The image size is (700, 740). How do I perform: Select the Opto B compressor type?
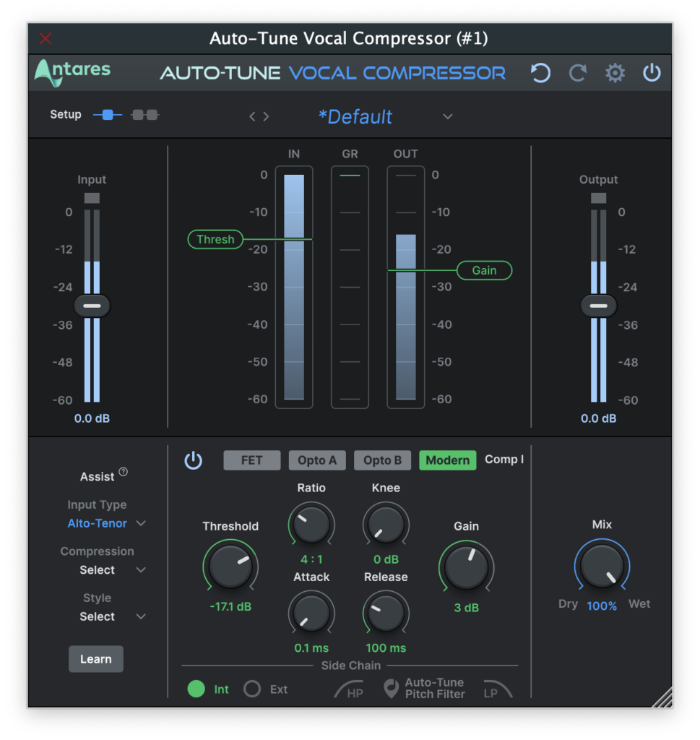(383, 460)
